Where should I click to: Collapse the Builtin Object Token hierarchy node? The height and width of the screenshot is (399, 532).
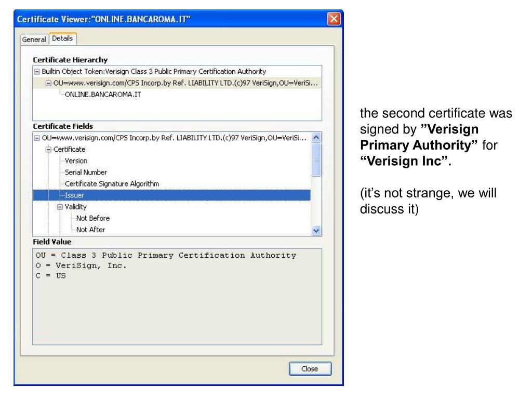(x=37, y=72)
